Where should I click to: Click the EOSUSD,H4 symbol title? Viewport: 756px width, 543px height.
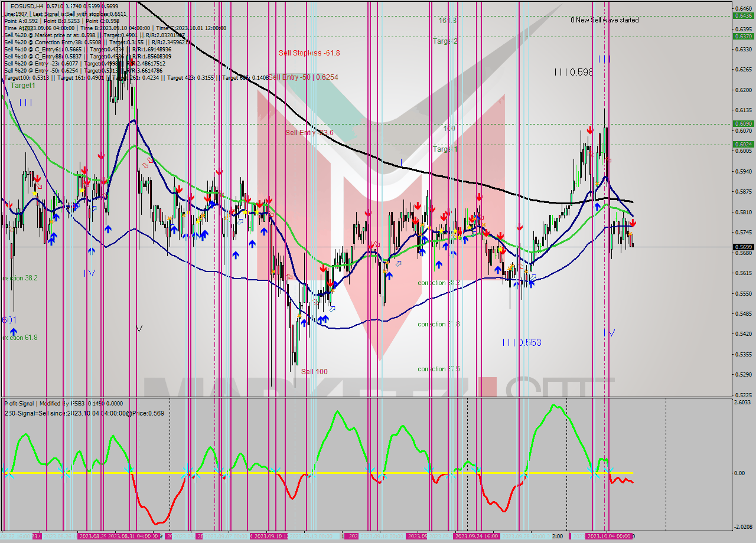(27, 6)
